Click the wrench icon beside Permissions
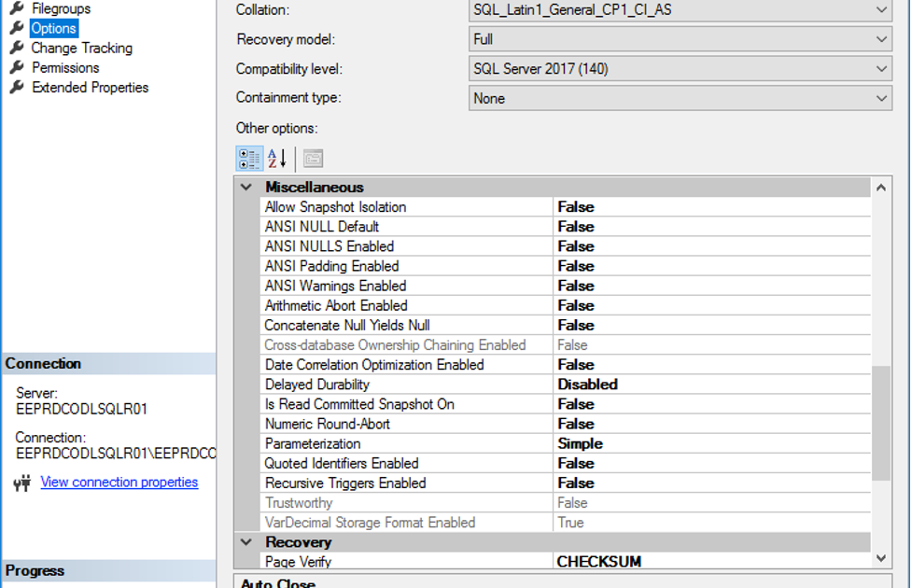The height and width of the screenshot is (588, 912). pos(16,67)
